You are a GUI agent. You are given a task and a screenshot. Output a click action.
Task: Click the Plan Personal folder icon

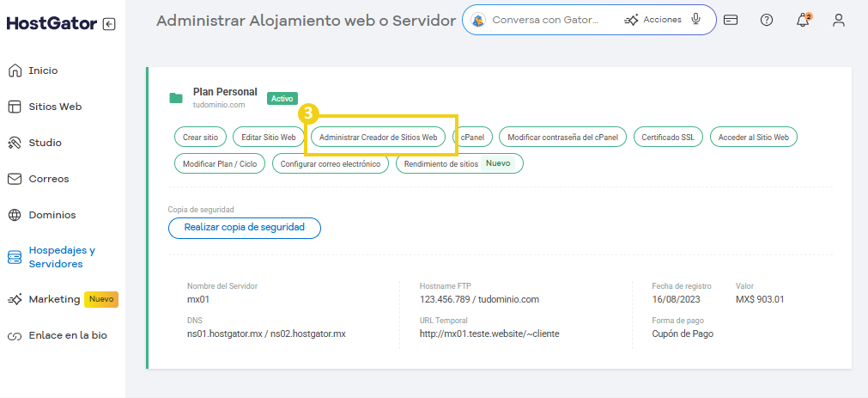[176, 98]
